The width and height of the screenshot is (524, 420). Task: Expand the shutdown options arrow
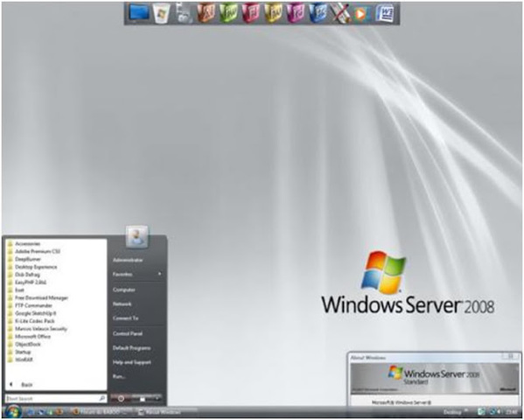pyautogui.click(x=157, y=399)
